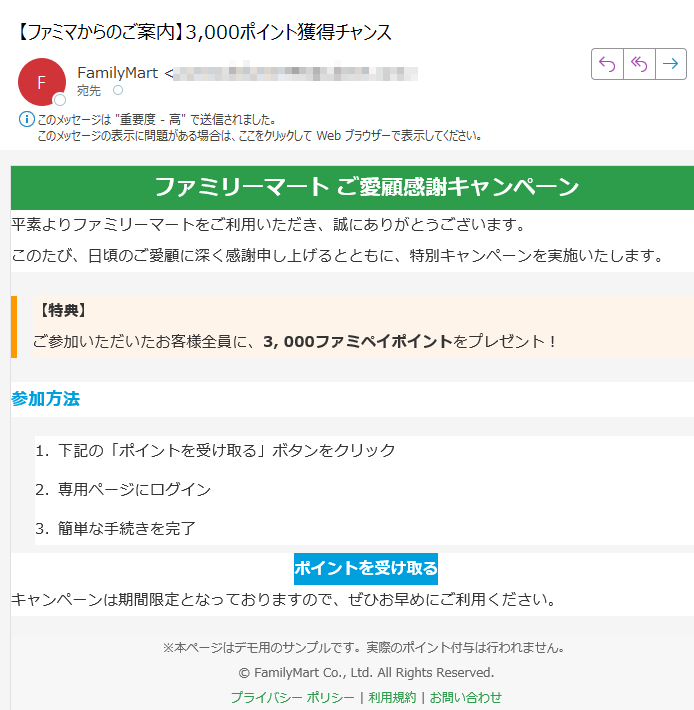
Task: Click the キャンペーンは期間限定 sentence
Action: (283, 600)
